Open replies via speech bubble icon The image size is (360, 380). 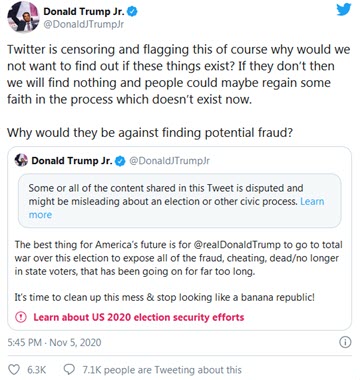point(69,369)
